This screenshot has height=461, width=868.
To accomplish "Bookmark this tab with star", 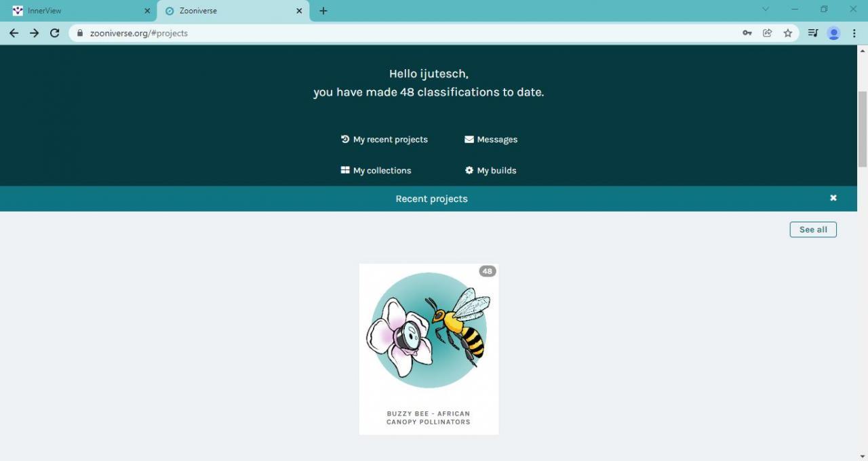I will point(788,33).
